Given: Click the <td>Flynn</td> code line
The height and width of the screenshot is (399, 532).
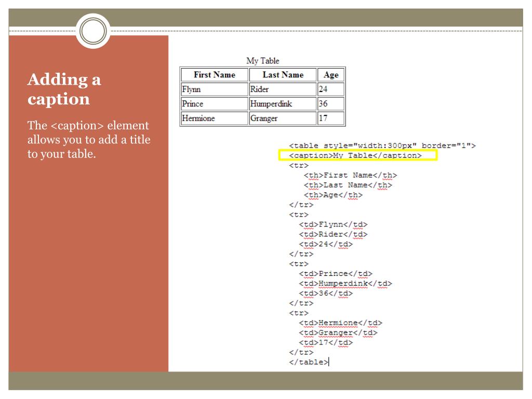Looking at the screenshot, I should 333,224.
